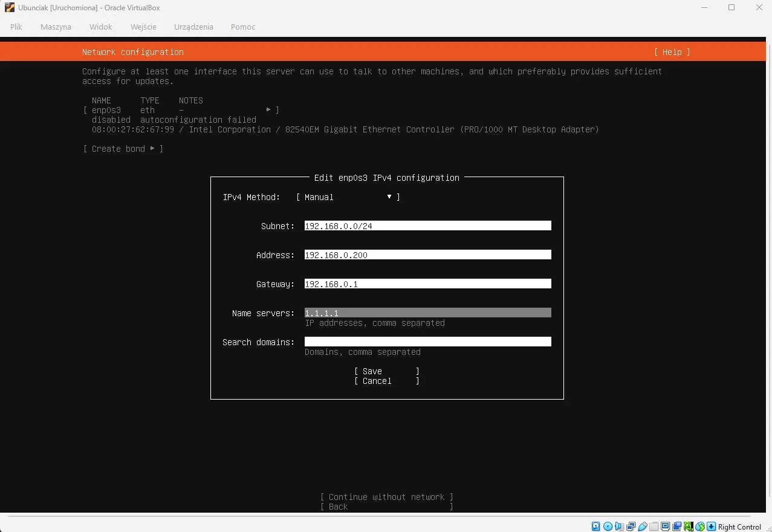Viewport: 772px width, 532px height.
Task: Click the MAC address line 08:00:27:62:67:99
Action: point(345,129)
